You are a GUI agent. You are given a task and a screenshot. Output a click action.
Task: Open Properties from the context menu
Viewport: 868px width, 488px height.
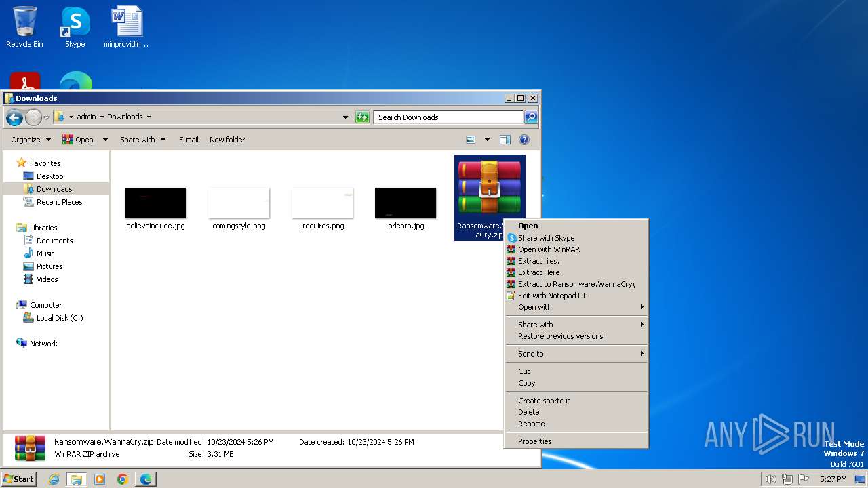(x=576, y=441)
